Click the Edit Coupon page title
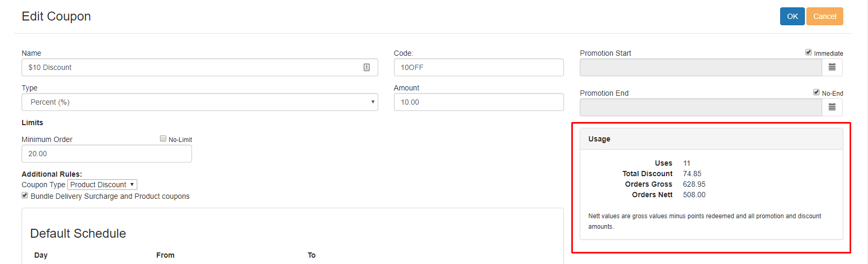Viewport: 868px width, 264px height. point(56,16)
